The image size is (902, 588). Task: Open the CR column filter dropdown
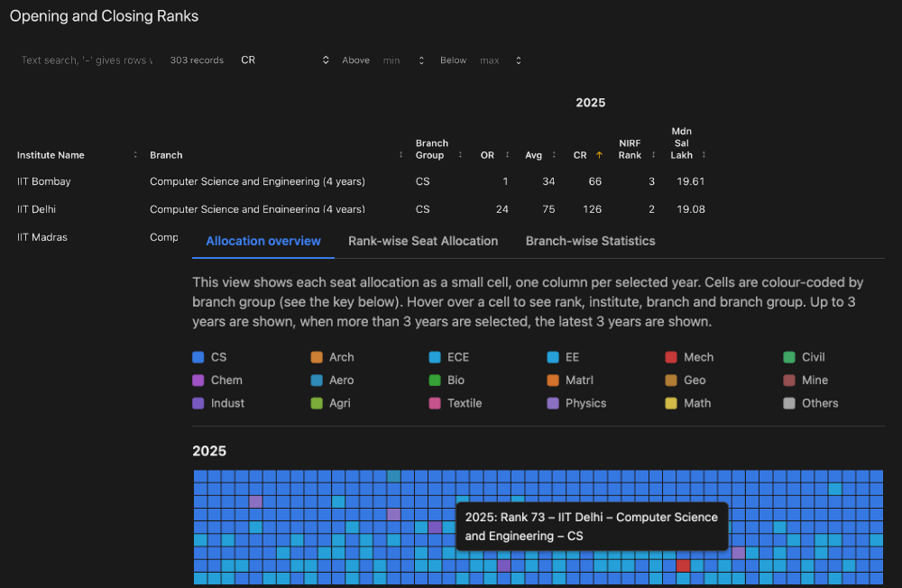pyautogui.click(x=285, y=60)
